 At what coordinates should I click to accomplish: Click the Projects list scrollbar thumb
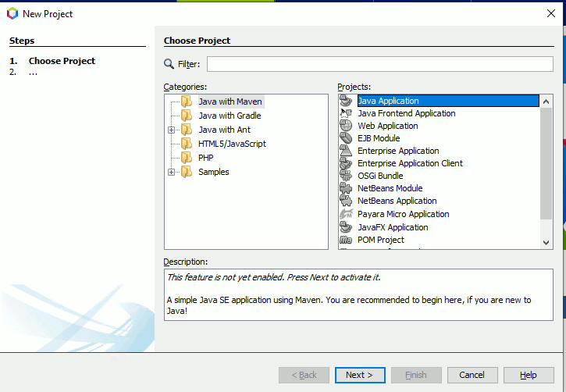(x=546, y=163)
